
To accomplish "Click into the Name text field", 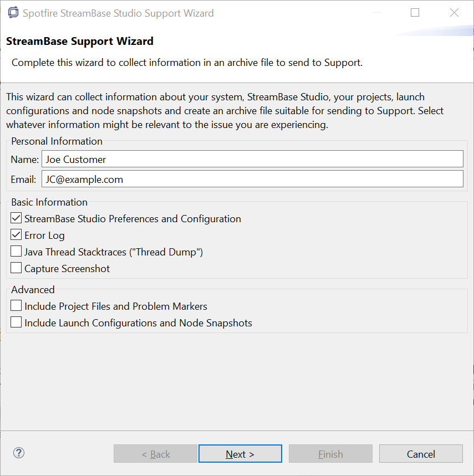I will click(252, 160).
